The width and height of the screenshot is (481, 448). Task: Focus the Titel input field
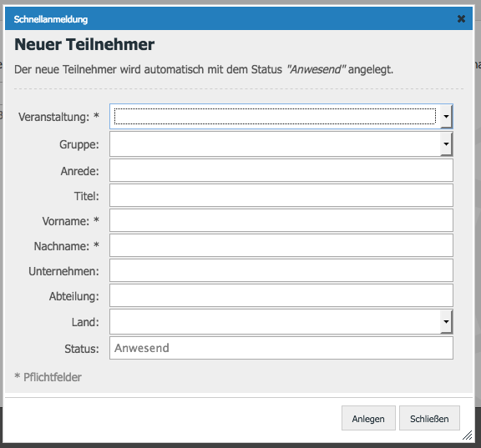(281, 195)
